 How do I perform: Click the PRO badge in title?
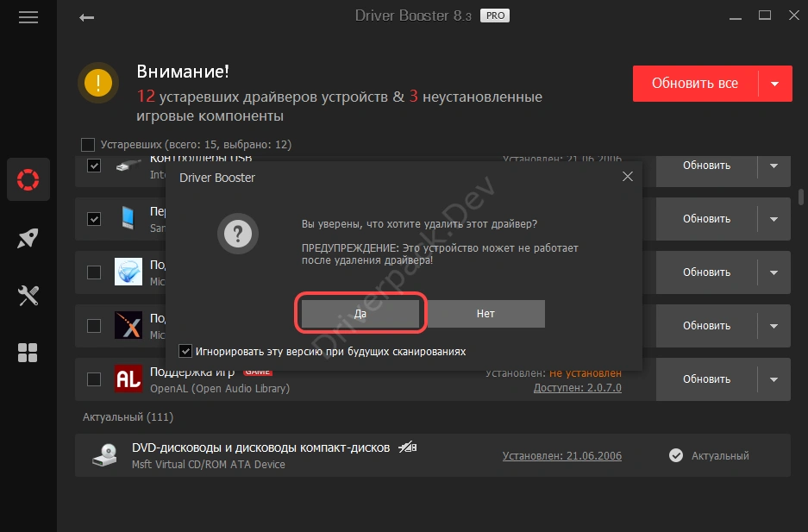tap(495, 16)
